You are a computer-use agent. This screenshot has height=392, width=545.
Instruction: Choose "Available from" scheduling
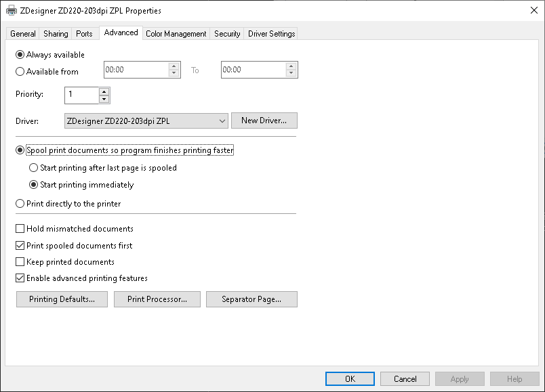click(20, 71)
